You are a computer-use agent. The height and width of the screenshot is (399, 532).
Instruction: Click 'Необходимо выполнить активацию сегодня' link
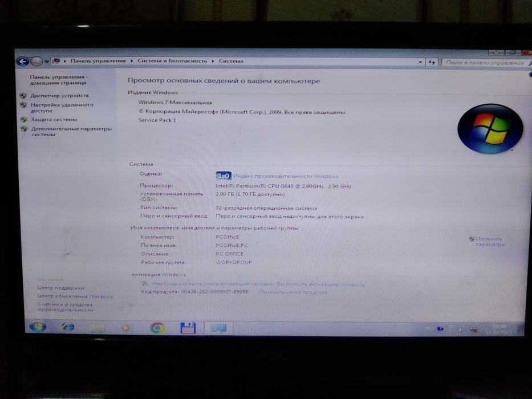[212, 284]
